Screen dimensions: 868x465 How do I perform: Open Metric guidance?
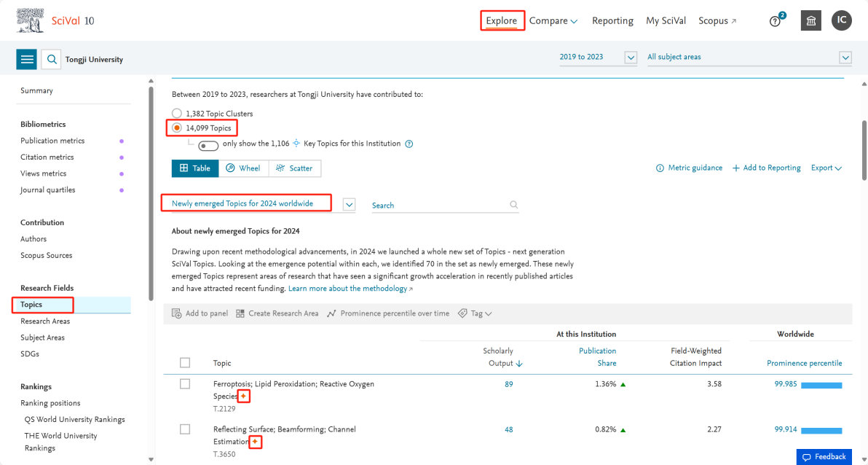(x=689, y=168)
